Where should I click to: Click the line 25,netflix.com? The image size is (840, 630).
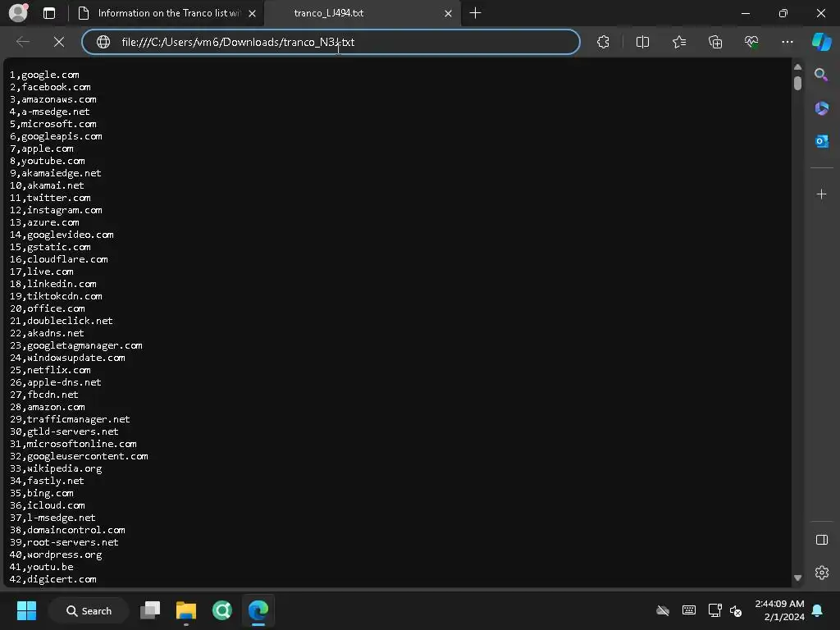point(50,370)
